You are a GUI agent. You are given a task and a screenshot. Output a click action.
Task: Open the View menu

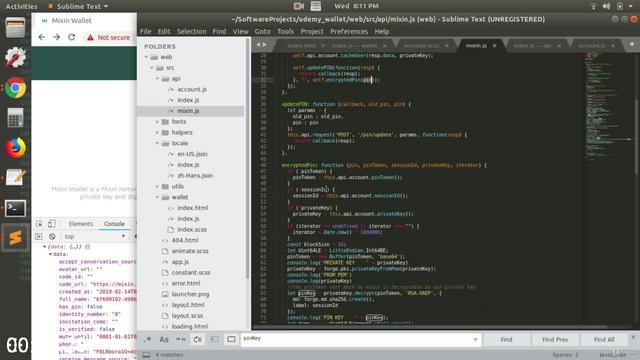[x=240, y=31]
